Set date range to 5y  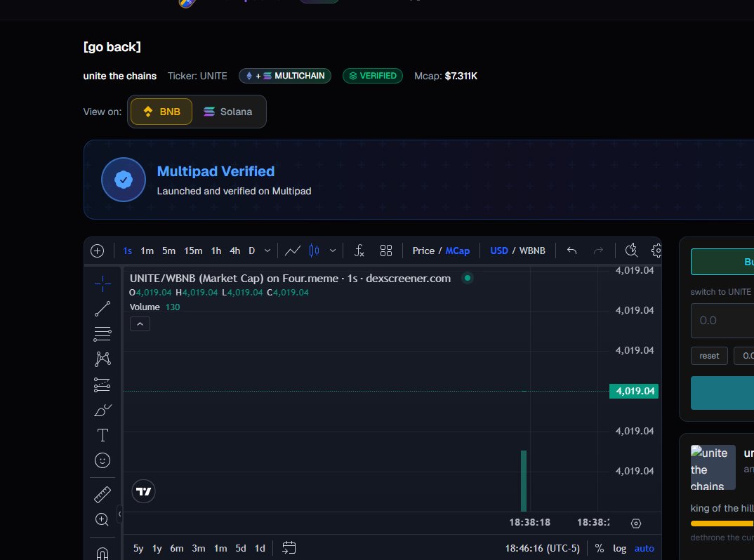click(x=138, y=549)
